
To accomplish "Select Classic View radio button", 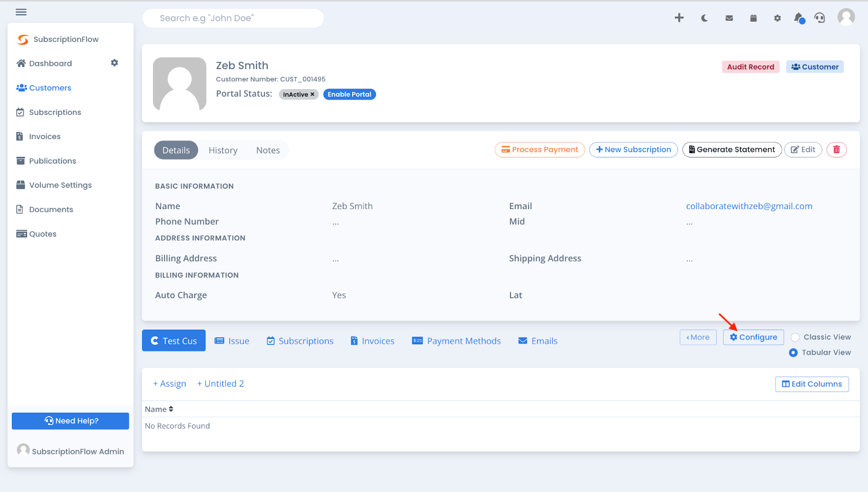I will click(795, 337).
